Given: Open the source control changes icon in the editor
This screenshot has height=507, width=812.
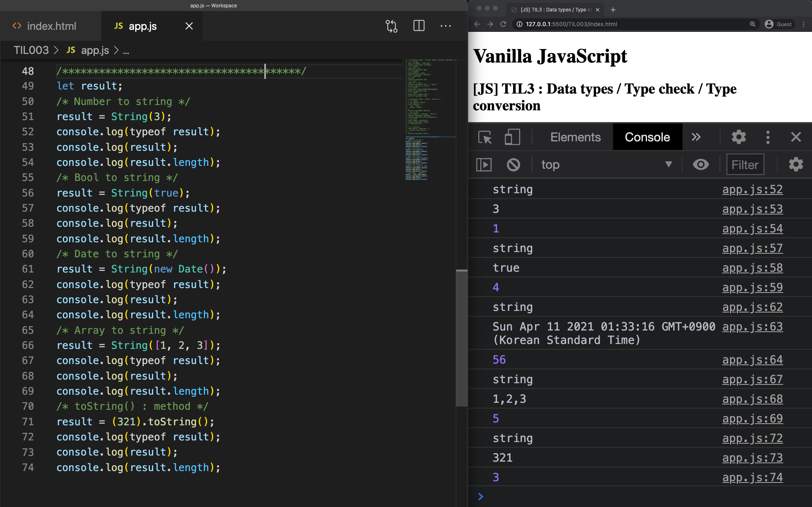Looking at the screenshot, I should coord(391,26).
